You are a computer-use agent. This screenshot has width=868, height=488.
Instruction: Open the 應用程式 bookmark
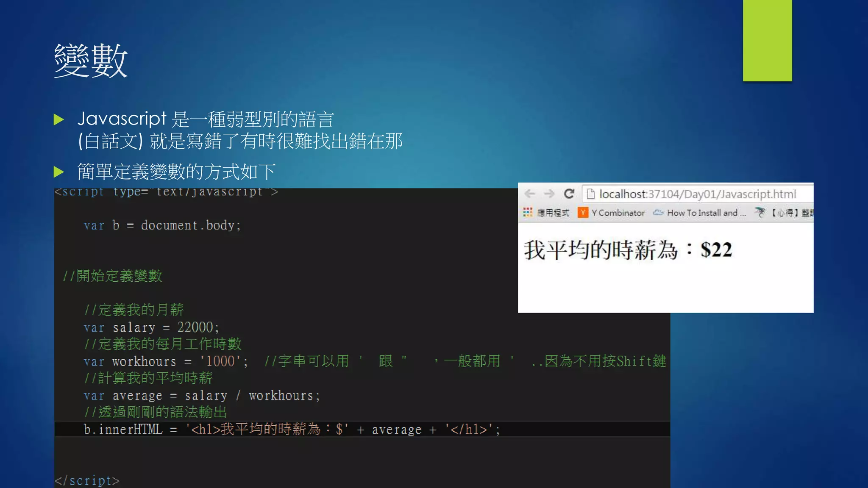tap(553, 213)
